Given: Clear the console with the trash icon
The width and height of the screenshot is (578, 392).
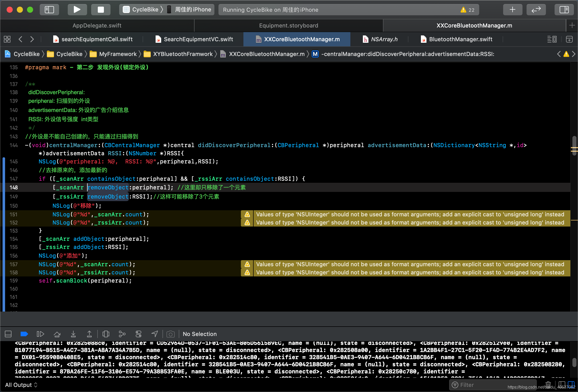Looking at the screenshot, I should click(548, 384).
